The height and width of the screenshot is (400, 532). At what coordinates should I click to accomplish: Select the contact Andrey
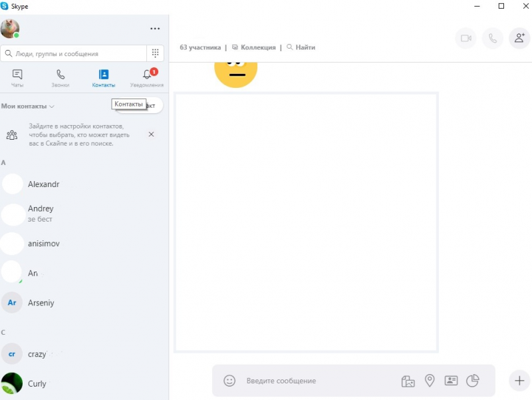coord(84,214)
